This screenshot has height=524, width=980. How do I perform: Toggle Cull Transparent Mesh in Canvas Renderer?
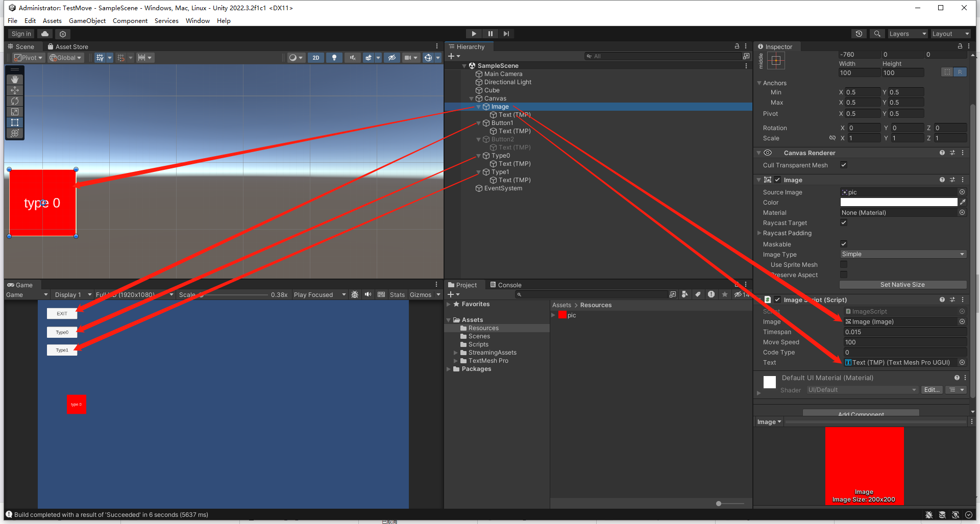843,165
